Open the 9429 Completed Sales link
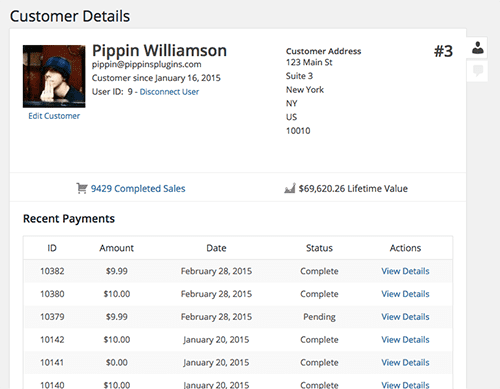Image resolution: width=500 pixels, height=389 pixels. (x=138, y=189)
